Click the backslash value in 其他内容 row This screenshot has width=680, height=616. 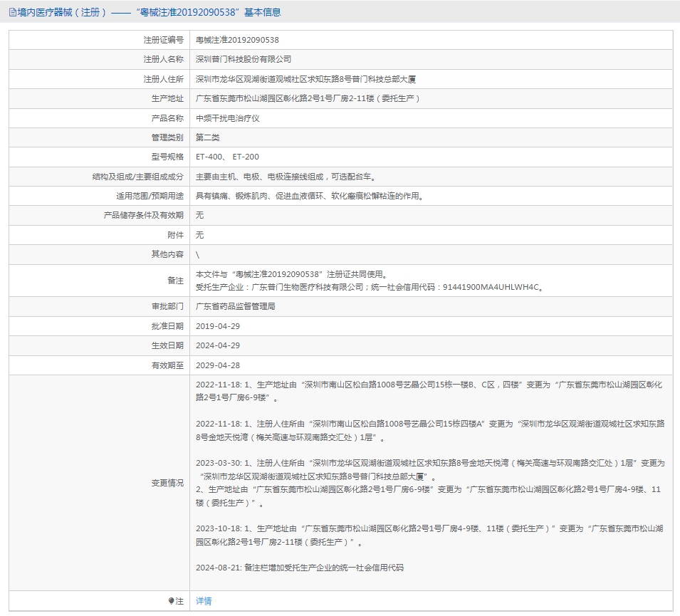[x=197, y=255]
